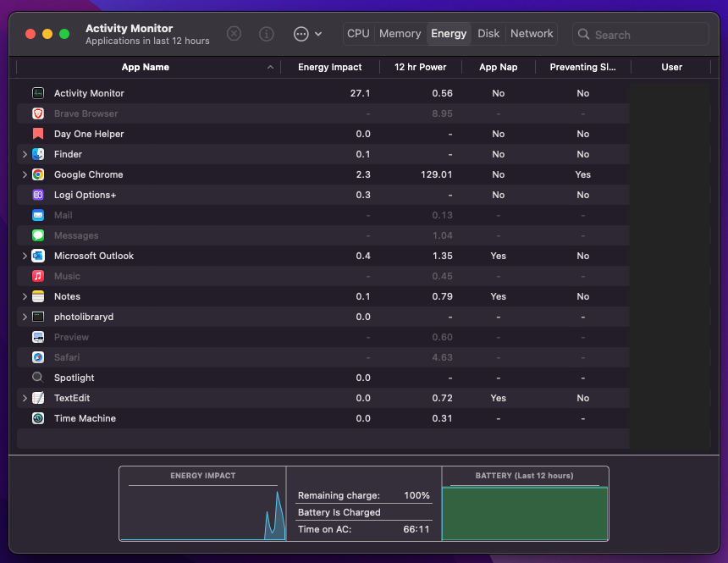Select the Spotlight magnifier icon in list

tap(38, 378)
